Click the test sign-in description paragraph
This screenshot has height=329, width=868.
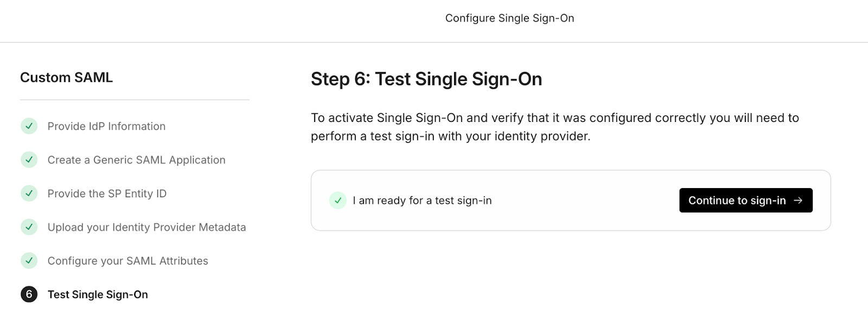(555, 127)
